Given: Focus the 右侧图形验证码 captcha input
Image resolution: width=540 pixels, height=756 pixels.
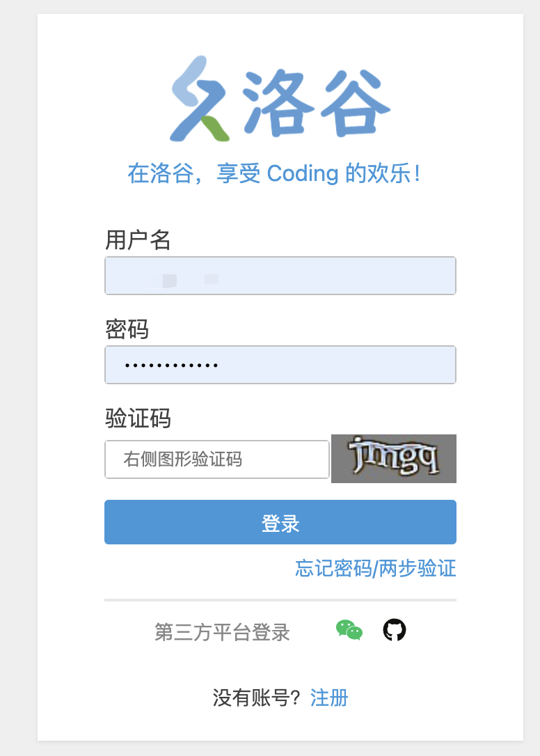Looking at the screenshot, I should coord(217,459).
